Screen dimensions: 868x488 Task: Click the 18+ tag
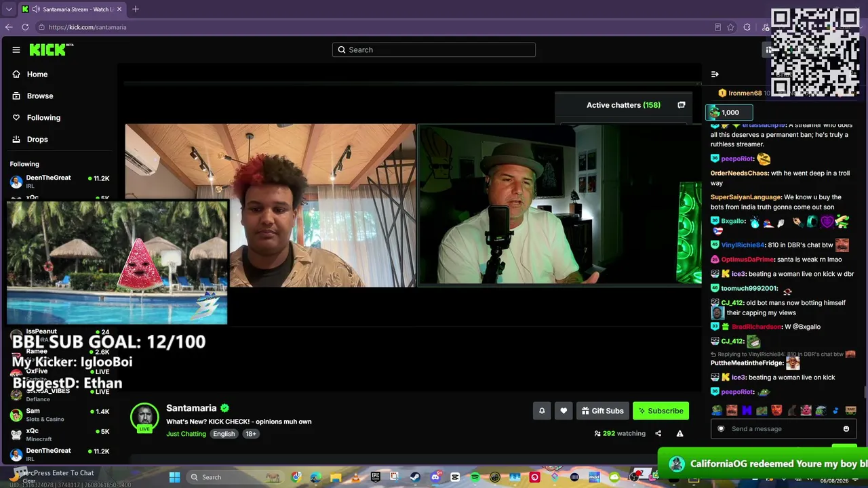click(251, 434)
